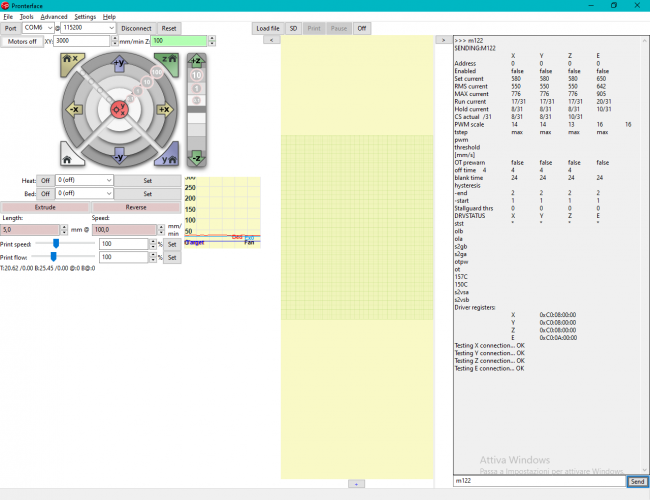Move Z axis down with -Z arrow
The width and height of the screenshot is (650, 500).
pos(197,157)
